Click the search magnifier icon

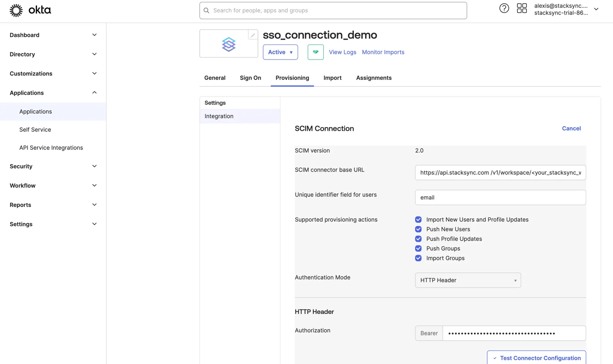coord(206,10)
